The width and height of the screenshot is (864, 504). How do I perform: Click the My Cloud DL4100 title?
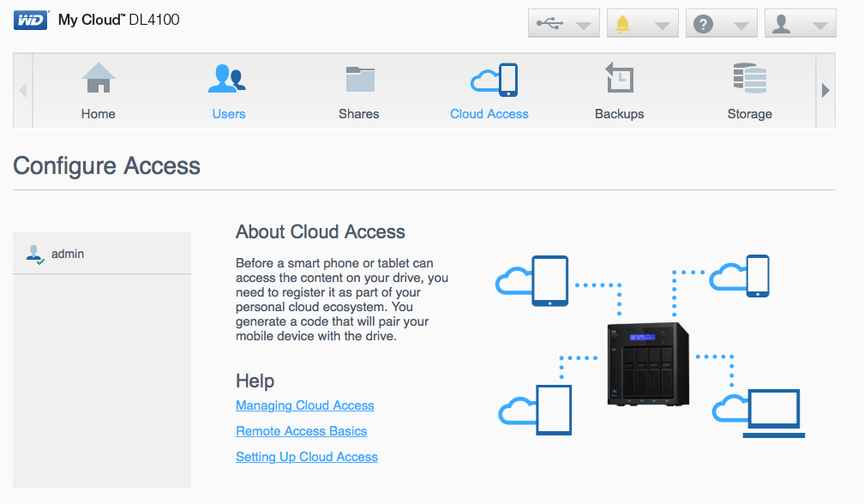point(118,20)
